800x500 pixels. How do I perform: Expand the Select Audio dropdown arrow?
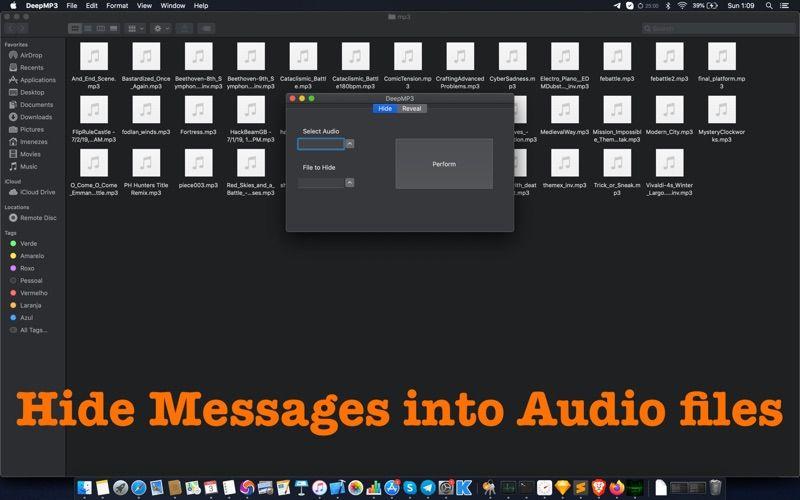[349, 144]
